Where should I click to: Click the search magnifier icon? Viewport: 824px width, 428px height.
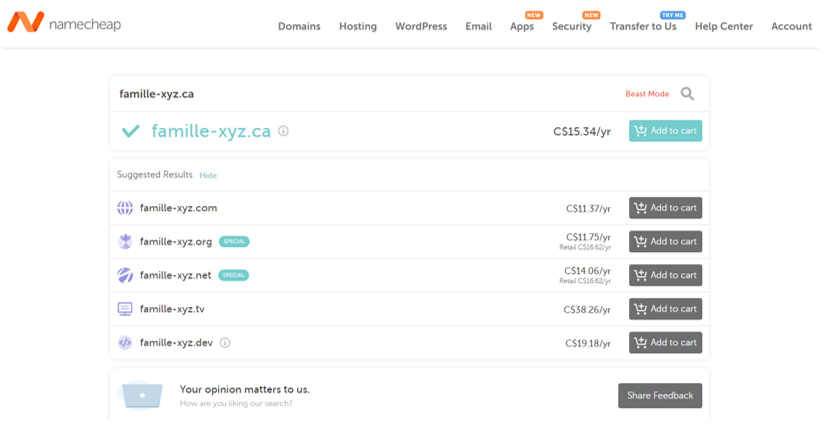pyautogui.click(x=687, y=94)
